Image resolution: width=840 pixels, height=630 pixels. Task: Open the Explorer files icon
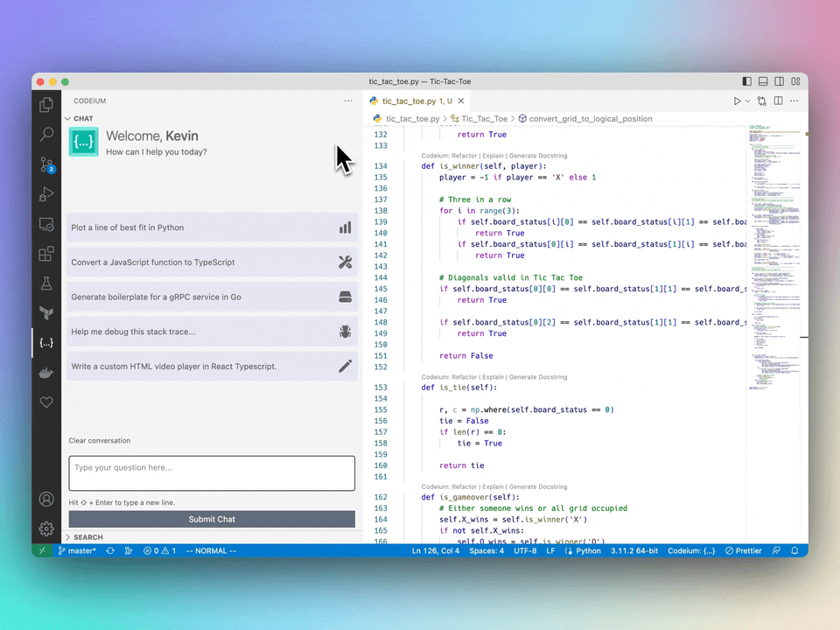click(46, 105)
